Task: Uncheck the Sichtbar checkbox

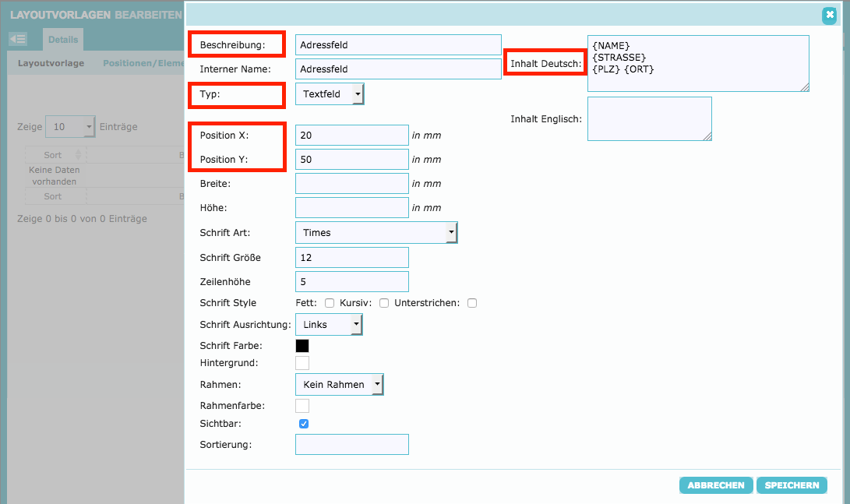Action: coord(304,424)
